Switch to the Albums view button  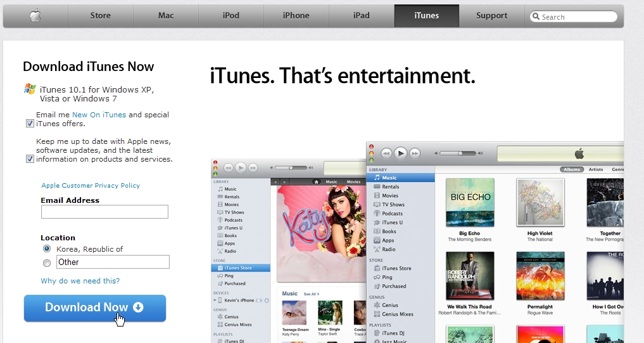(572, 169)
